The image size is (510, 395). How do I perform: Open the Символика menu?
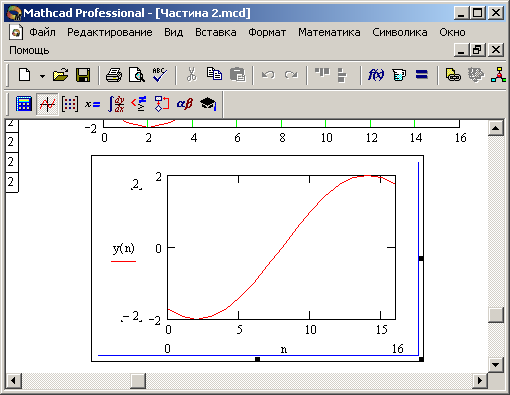tap(400, 32)
